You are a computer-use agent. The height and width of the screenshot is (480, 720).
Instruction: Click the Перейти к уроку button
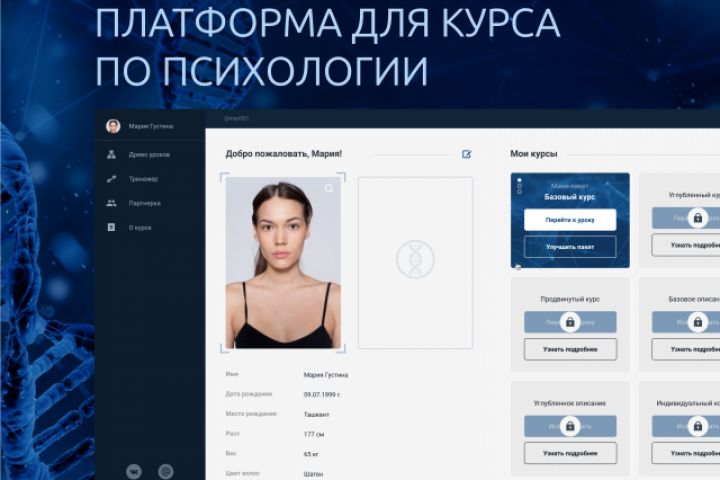pyautogui.click(x=570, y=220)
